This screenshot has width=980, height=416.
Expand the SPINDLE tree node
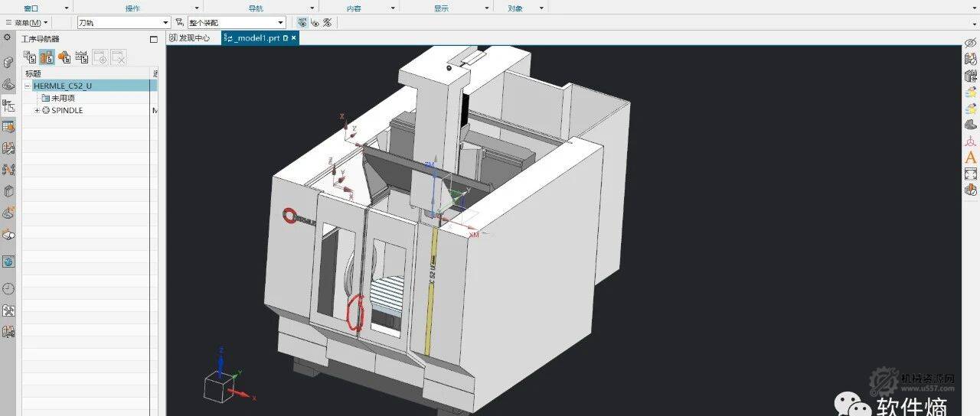37,111
